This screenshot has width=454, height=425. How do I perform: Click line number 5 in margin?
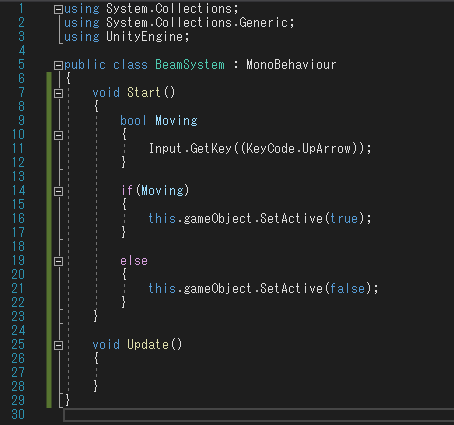coord(21,64)
